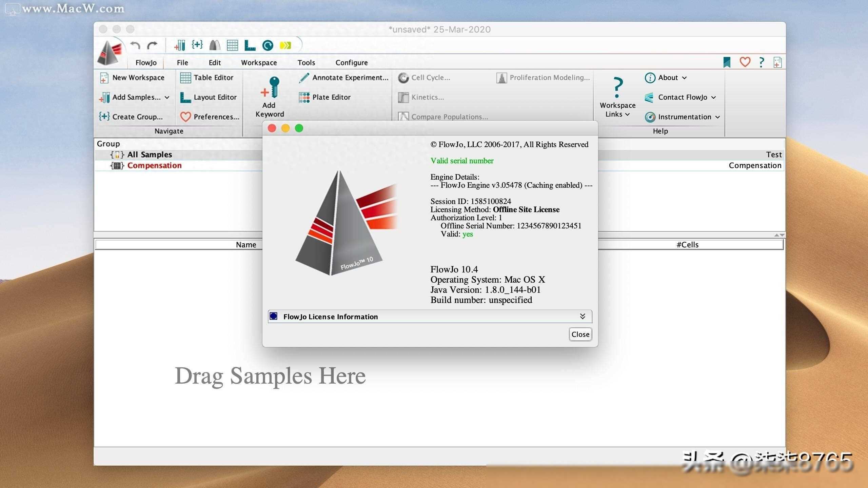Click Offline Serial Number line
868x488 pixels.
[x=511, y=226]
